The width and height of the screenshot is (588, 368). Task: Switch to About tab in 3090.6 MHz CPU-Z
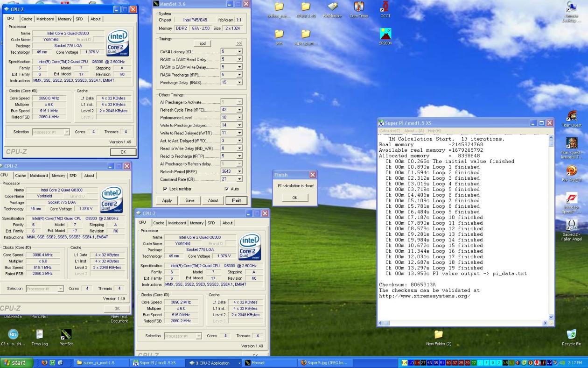point(95,19)
